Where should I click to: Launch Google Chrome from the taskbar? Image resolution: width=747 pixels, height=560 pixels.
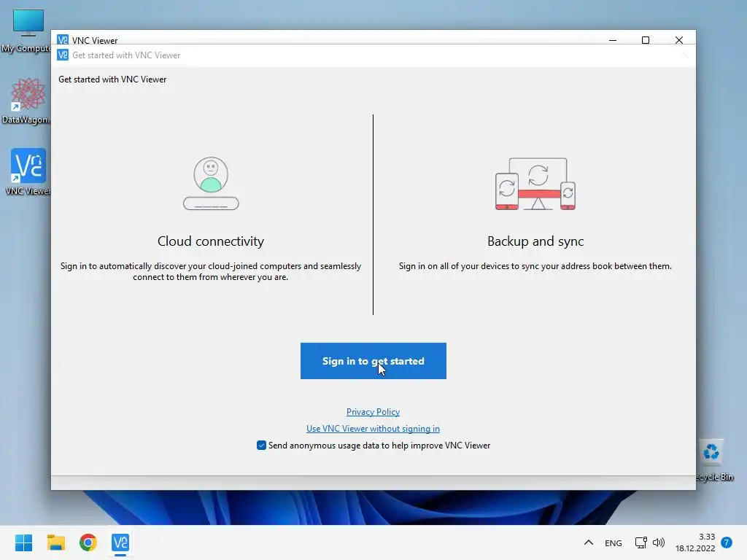(x=88, y=542)
